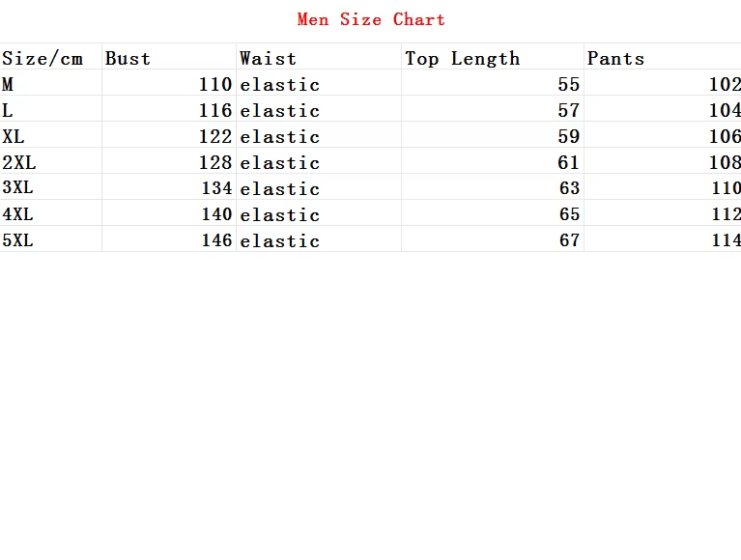This screenshot has height=560, width=741.
Task: Select the Top Length header cell
Action: (x=462, y=59)
